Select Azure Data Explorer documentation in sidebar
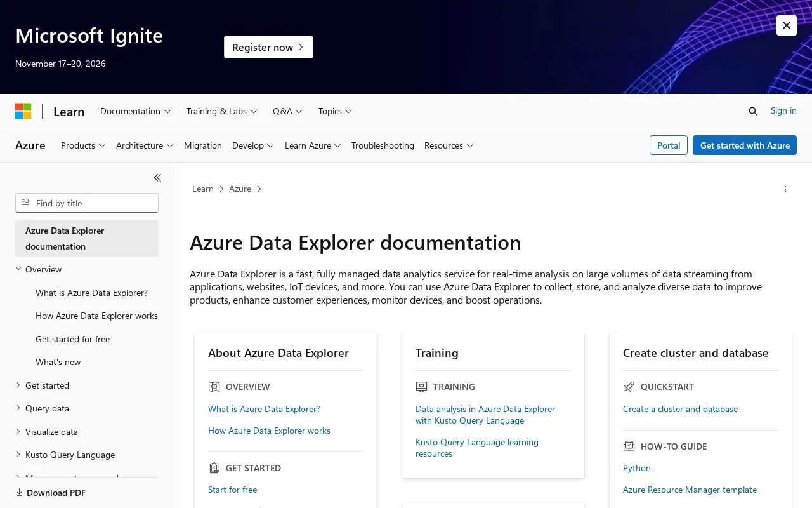Viewport: 812px width, 508px height. pos(87,238)
